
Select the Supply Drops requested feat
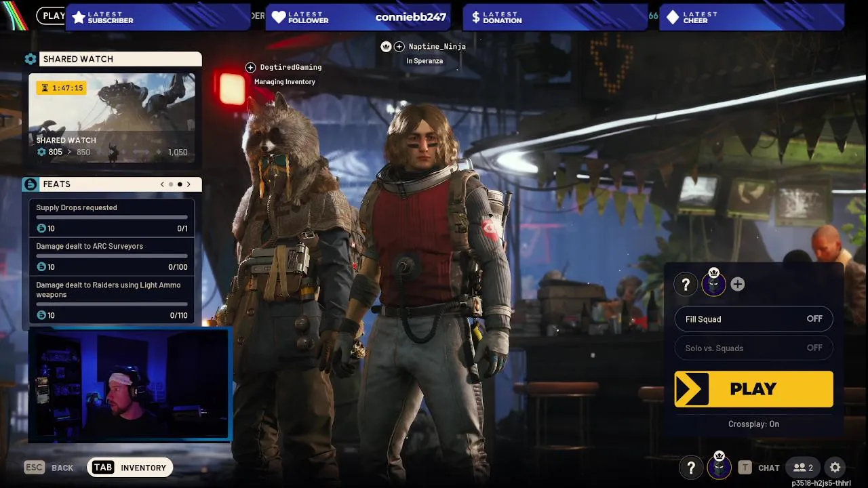[112, 218]
